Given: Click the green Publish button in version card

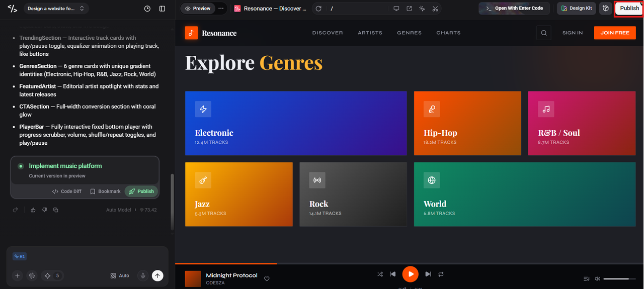Looking at the screenshot, I should (141, 191).
